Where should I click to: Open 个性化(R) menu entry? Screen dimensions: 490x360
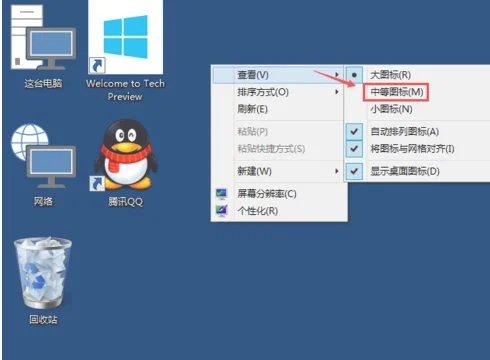point(279,211)
